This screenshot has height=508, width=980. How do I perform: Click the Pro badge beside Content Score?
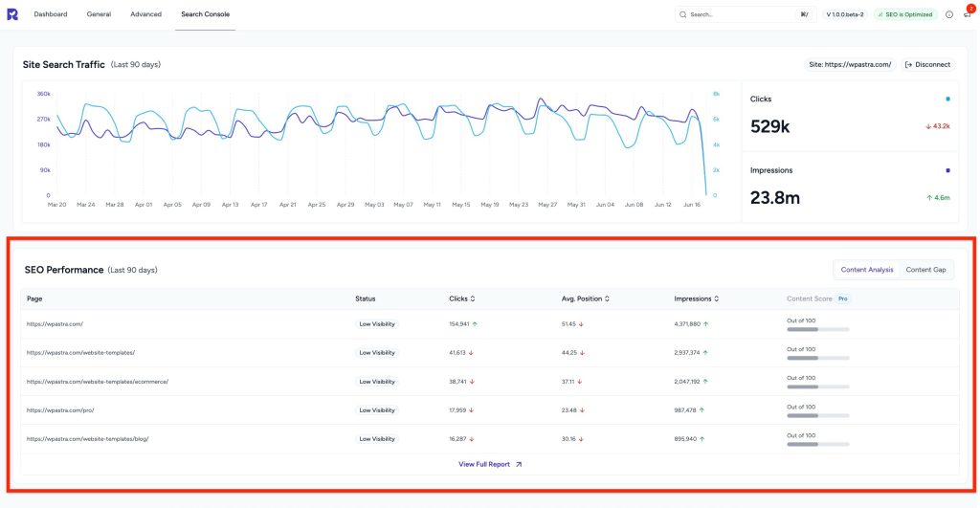coord(843,298)
